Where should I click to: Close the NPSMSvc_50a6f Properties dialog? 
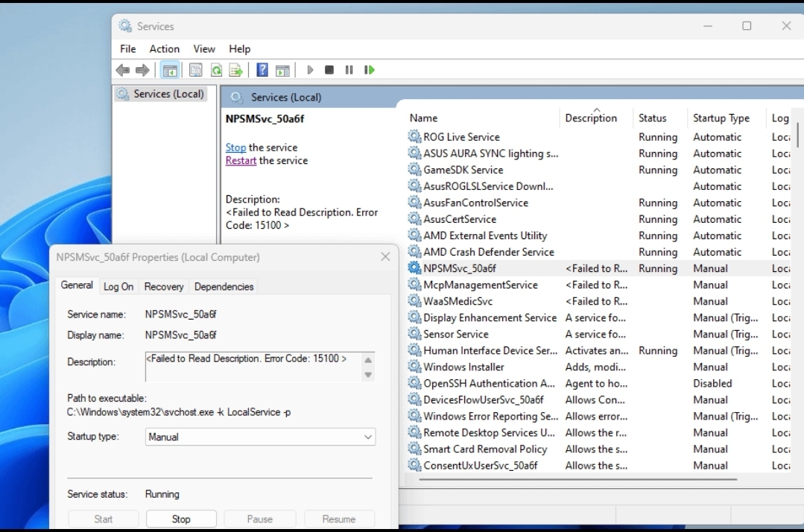coord(385,257)
